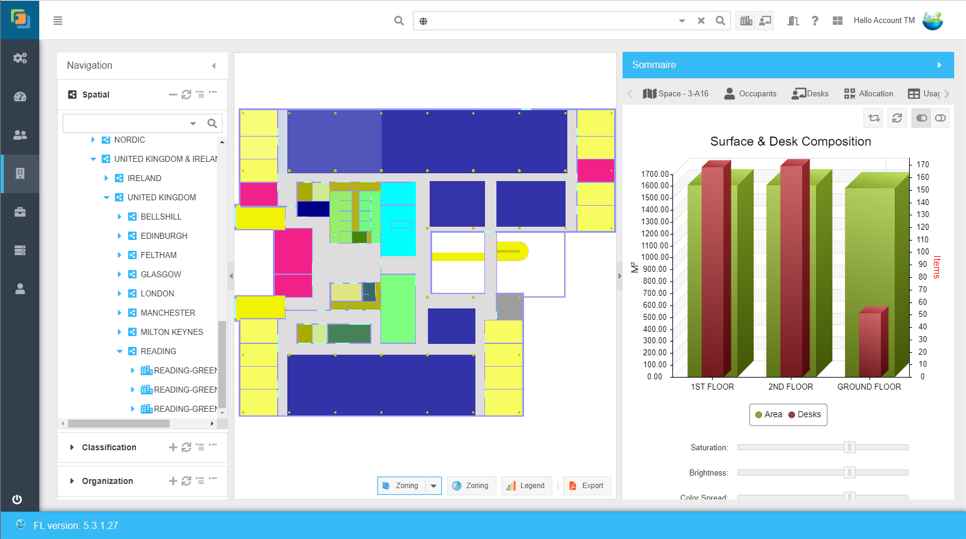
Task: Click the buildings icon next to search box
Action: 746,20
